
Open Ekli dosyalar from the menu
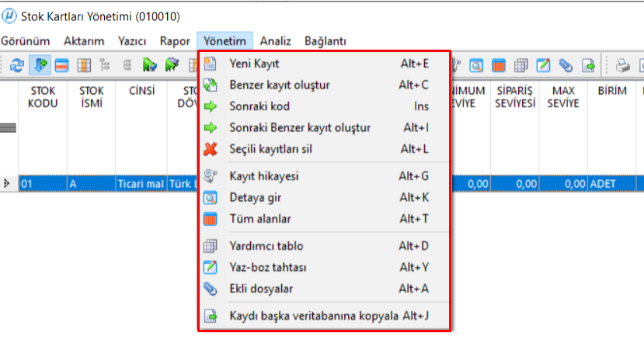pos(324,289)
